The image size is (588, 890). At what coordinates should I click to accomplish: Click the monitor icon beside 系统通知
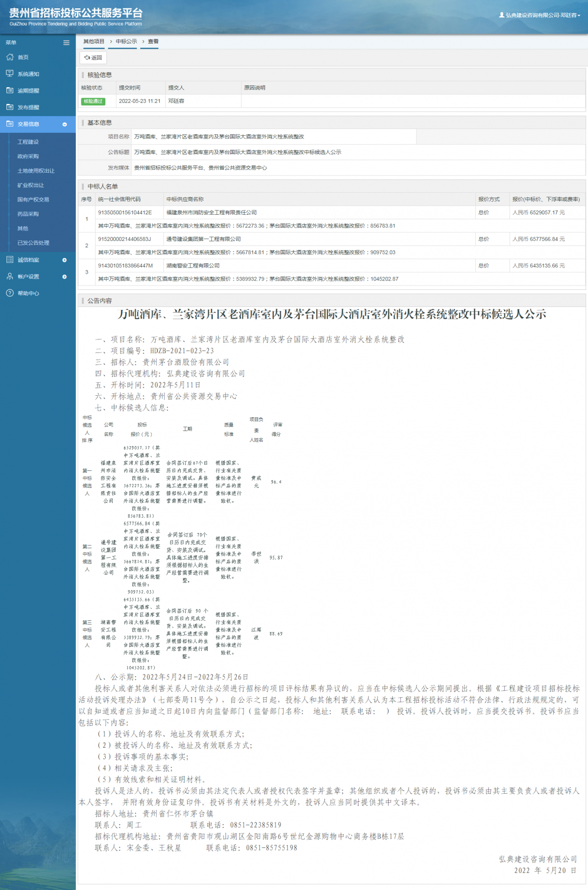(10, 74)
